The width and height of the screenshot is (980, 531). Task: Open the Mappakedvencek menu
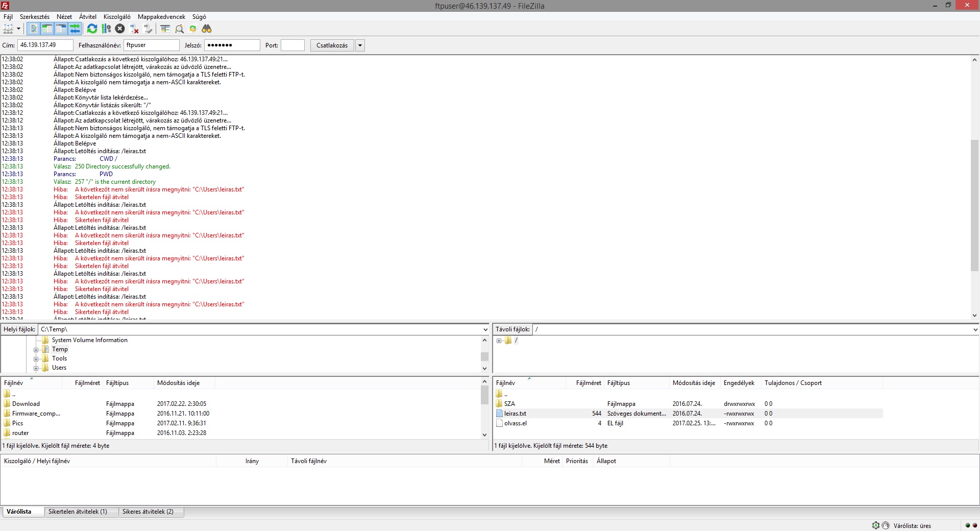click(161, 17)
